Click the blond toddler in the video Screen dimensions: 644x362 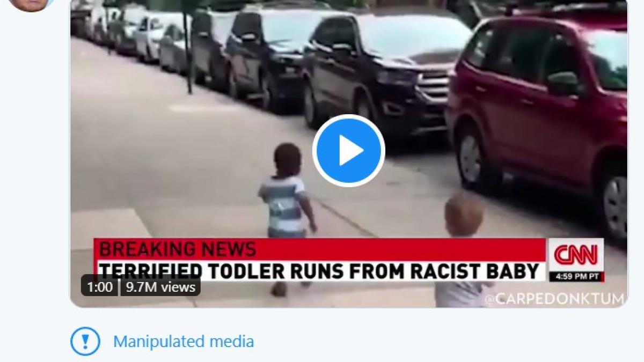click(x=462, y=248)
